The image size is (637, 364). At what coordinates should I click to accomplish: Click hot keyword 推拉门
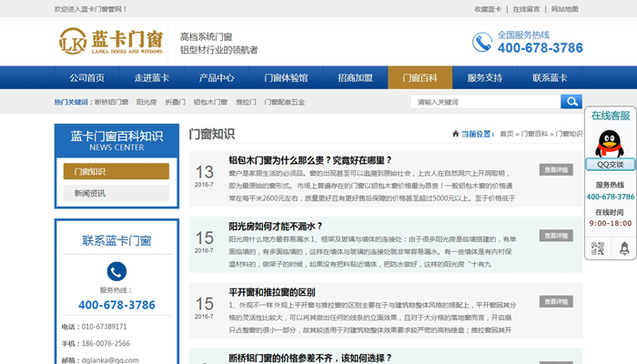click(246, 102)
